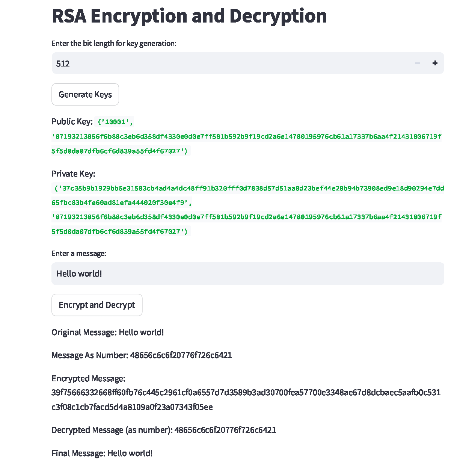Click the Message As Number output line
The height and width of the screenshot is (476, 466).
tap(142, 355)
